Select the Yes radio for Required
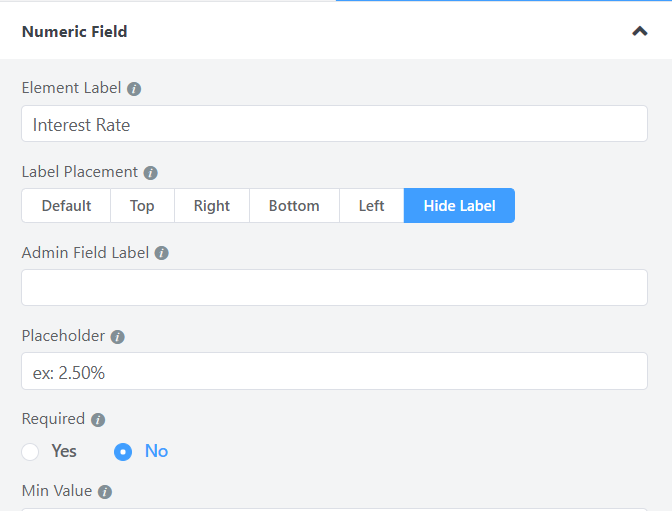 (x=30, y=451)
